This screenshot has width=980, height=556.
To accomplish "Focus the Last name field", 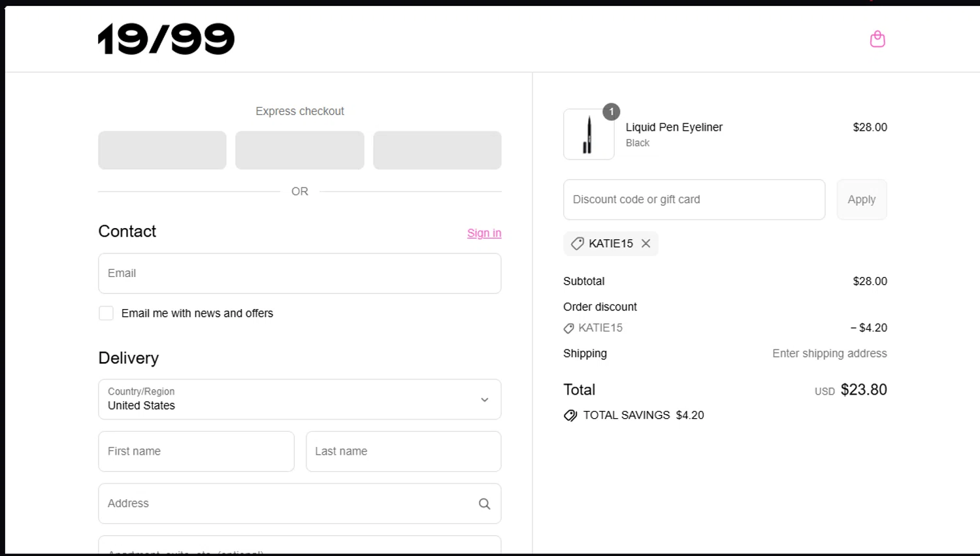I will point(403,451).
